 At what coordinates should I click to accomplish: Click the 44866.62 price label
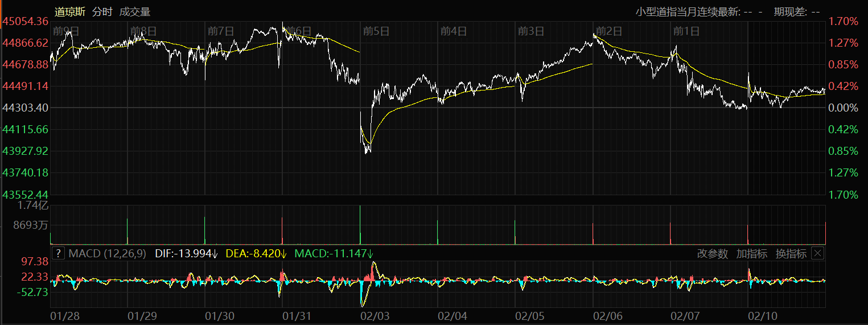coord(26,43)
